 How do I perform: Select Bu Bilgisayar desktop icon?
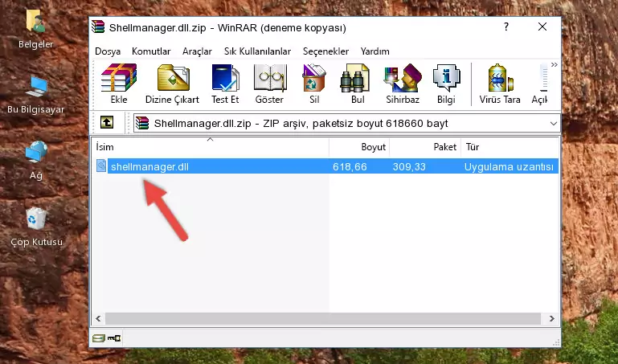[x=35, y=95]
